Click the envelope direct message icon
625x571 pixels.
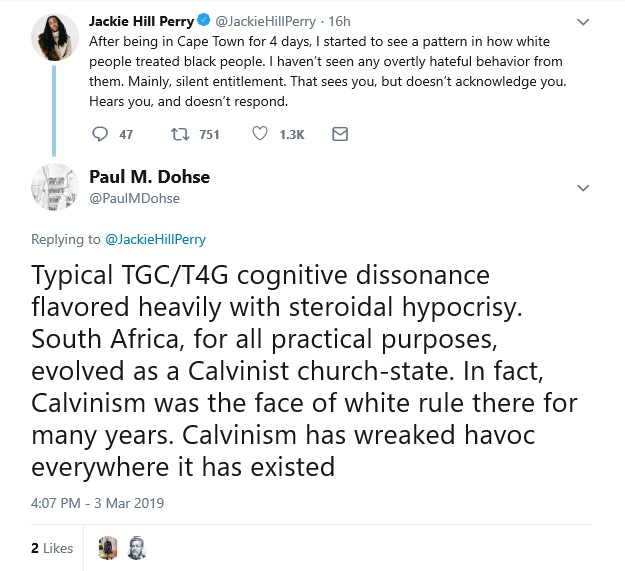click(339, 134)
